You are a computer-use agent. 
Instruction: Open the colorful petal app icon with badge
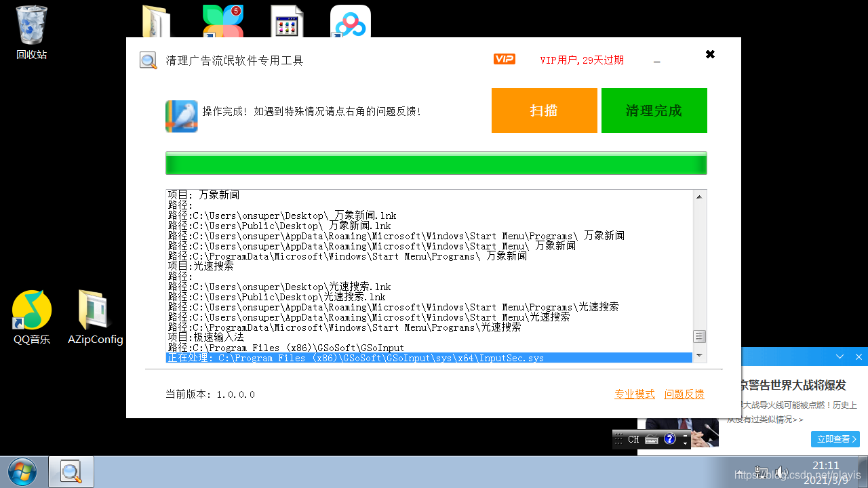tap(223, 22)
